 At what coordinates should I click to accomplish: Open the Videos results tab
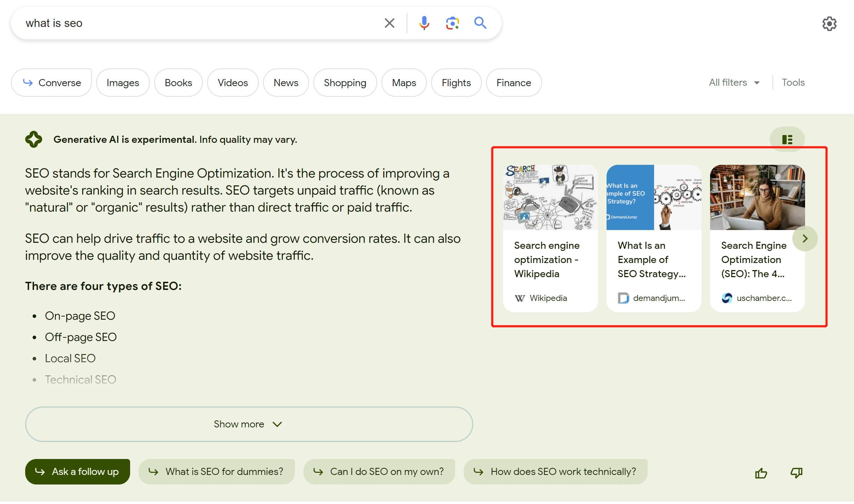(233, 83)
